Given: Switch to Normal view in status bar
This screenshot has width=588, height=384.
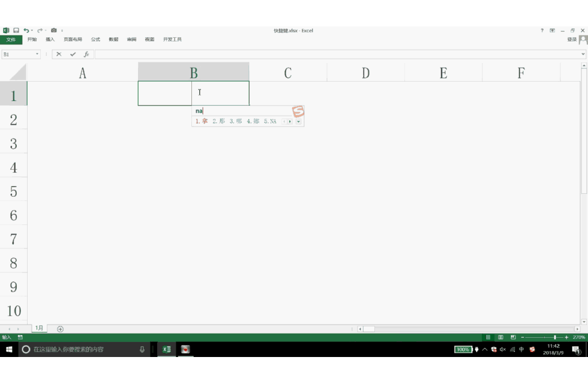Looking at the screenshot, I should [488, 337].
